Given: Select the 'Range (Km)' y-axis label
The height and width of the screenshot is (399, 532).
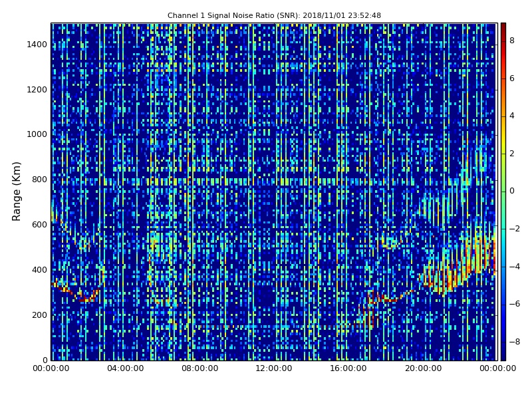Looking at the screenshot, I should pyautogui.click(x=16, y=192).
